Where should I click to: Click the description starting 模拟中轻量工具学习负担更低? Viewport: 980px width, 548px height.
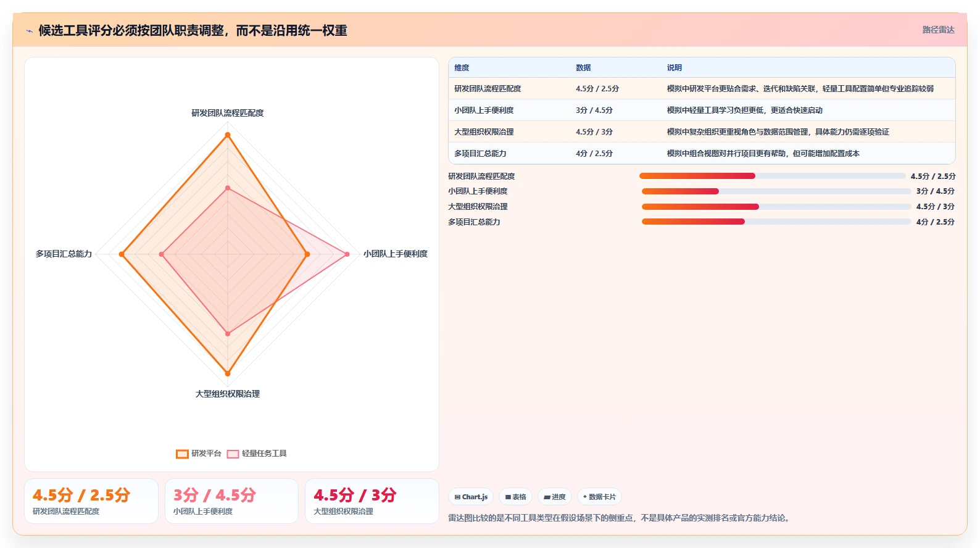pos(744,110)
